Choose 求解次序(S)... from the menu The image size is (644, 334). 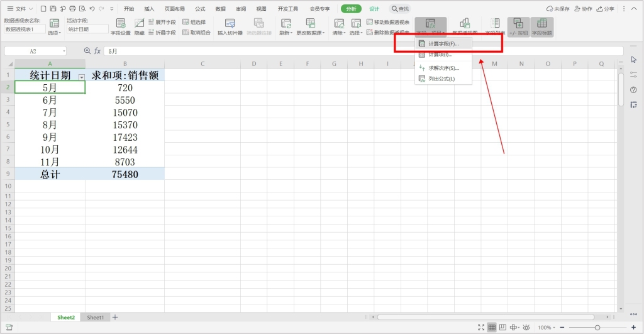(x=443, y=68)
